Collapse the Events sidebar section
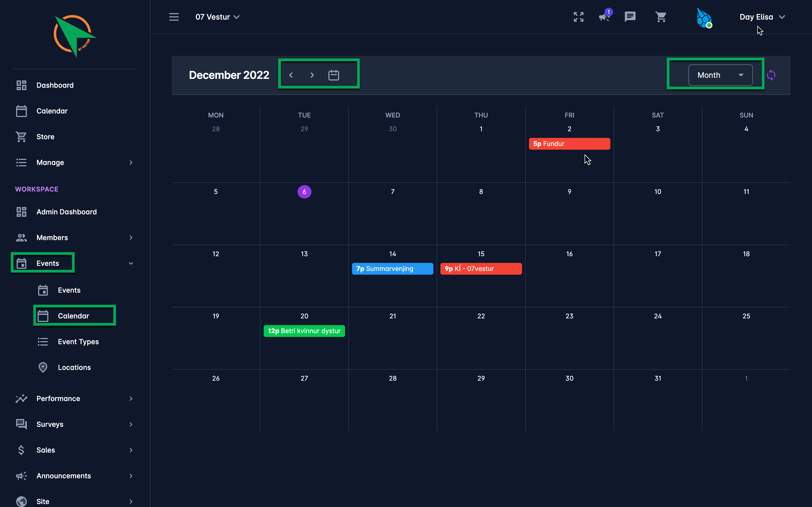The width and height of the screenshot is (812, 507). coord(131,263)
